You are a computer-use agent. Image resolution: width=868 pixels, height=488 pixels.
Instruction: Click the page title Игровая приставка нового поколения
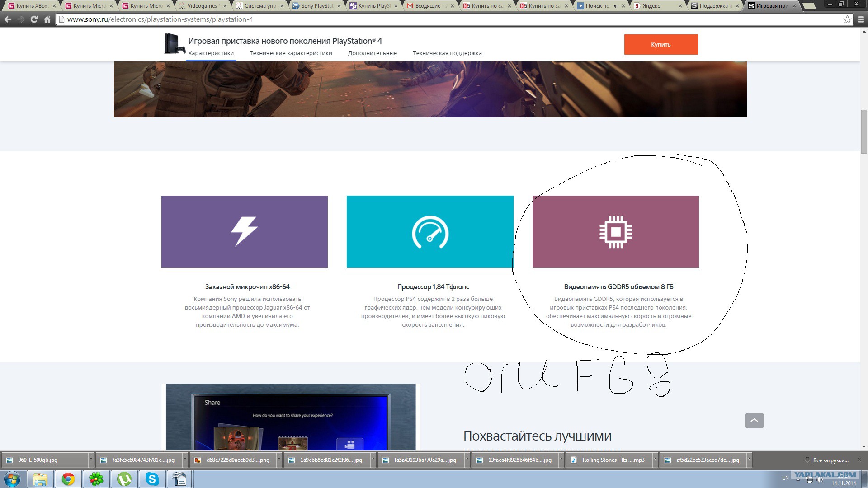[285, 41]
